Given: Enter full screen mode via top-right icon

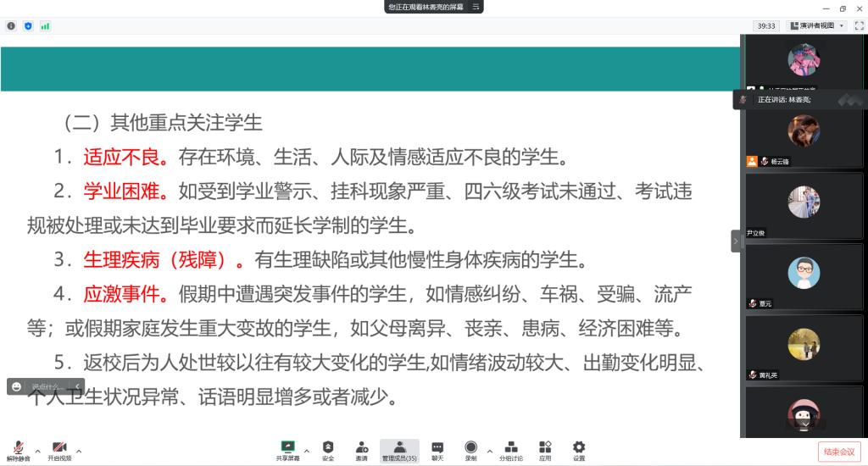Looking at the screenshot, I should pyautogui.click(x=859, y=25).
